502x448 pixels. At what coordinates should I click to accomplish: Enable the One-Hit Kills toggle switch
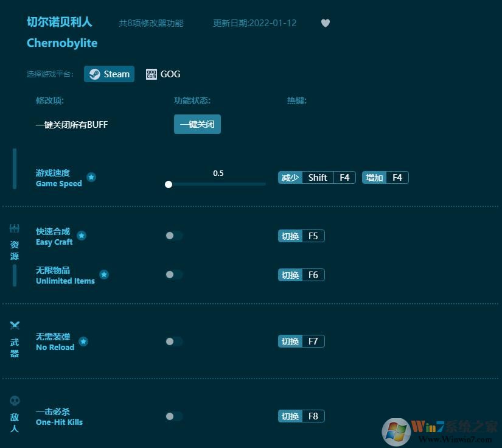click(173, 416)
